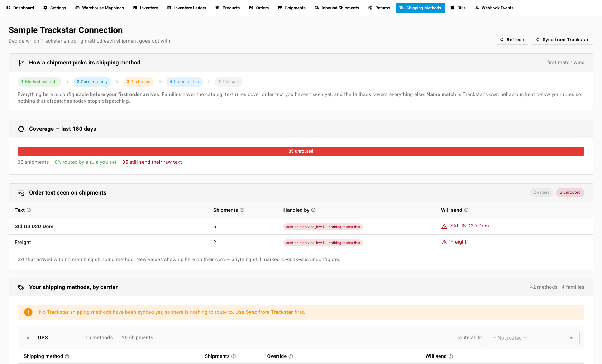Viewport: 602px width, 364px height.
Task: Click the Dashboard grid icon
Action: (x=8, y=8)
